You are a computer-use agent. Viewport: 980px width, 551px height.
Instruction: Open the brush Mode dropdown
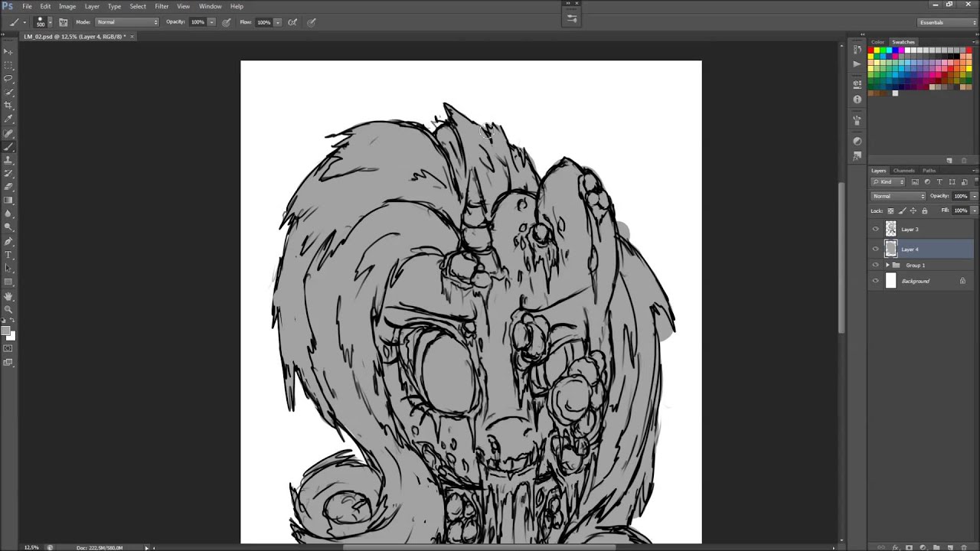tap(127, 22)
